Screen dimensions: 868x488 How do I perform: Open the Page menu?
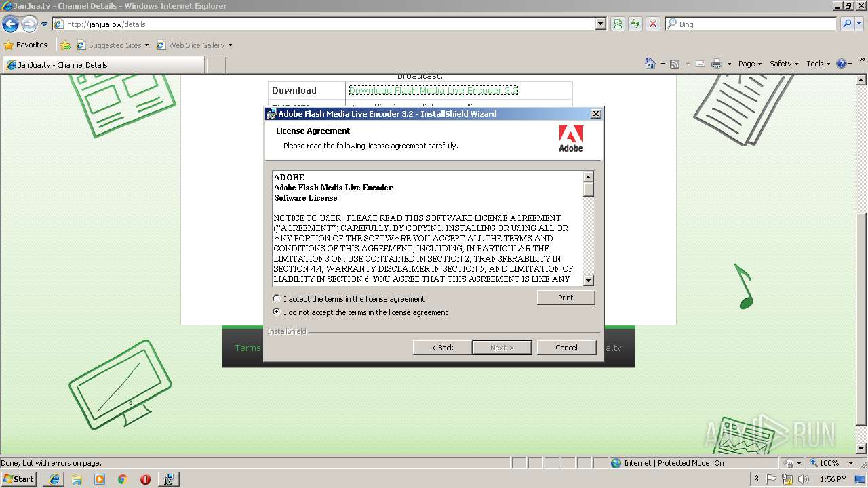click(x=750, y=64)
